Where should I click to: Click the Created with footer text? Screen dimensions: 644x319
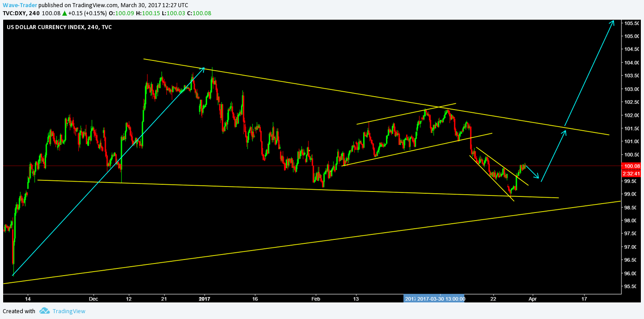coord(19,311)
